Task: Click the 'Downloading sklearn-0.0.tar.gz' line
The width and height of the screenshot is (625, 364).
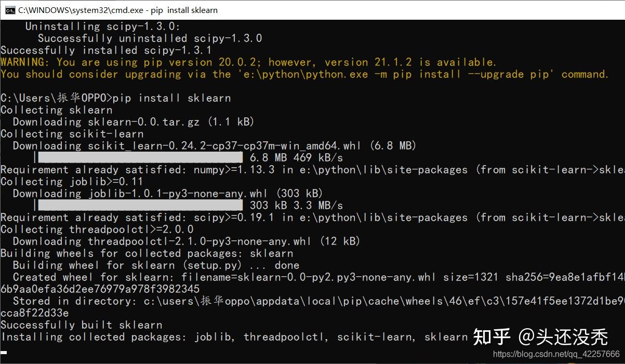Action: 134,122
